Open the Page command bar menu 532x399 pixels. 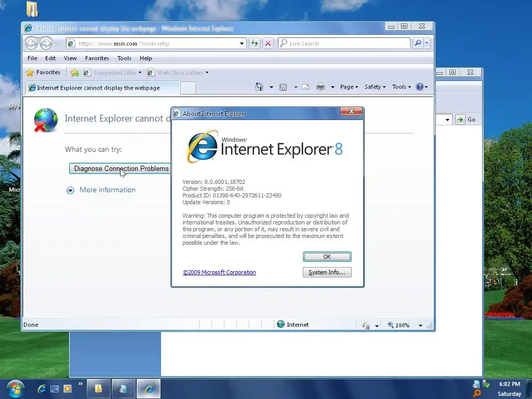tap(349, 87)
